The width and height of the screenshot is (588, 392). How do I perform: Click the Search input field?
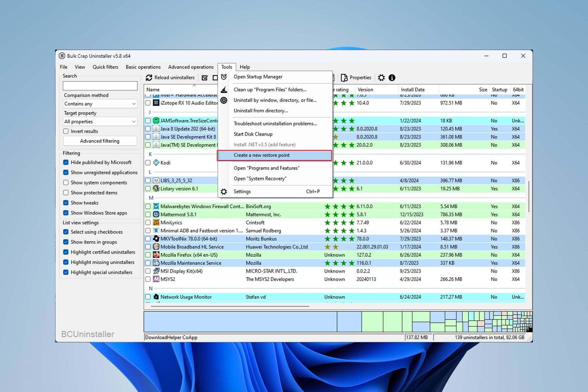pos(100,86)
